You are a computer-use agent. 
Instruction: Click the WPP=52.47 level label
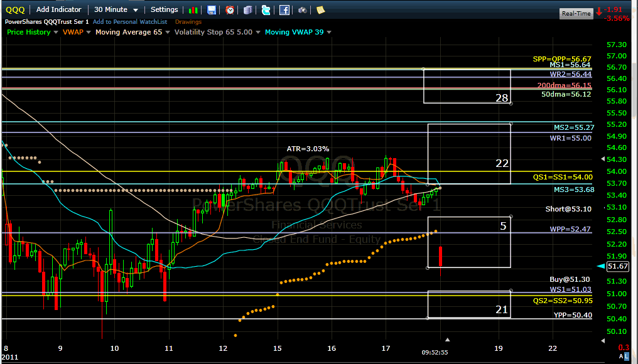click(x=570, y=229)
